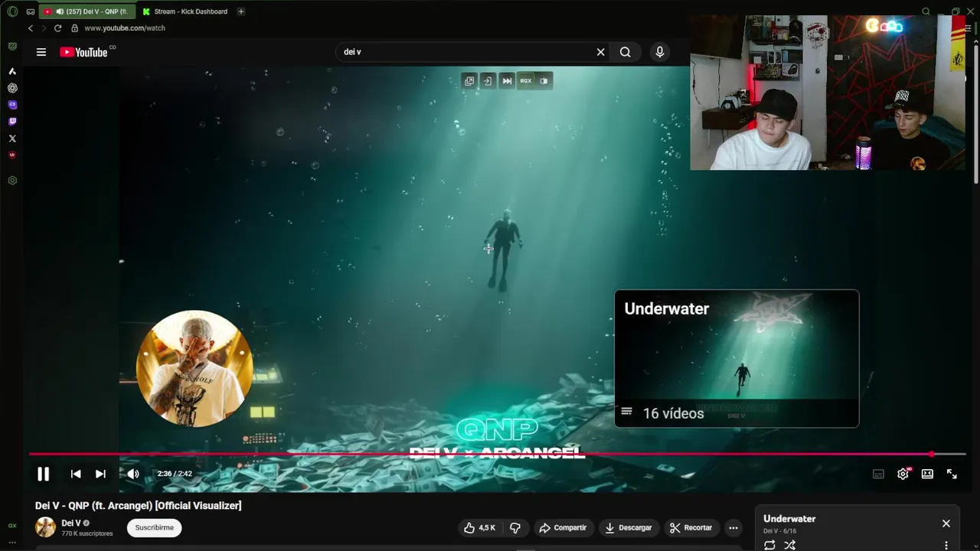Viewport: 980px width, 551px height.
Task: Open the Opera GX main menu logo
Action: 12,11
